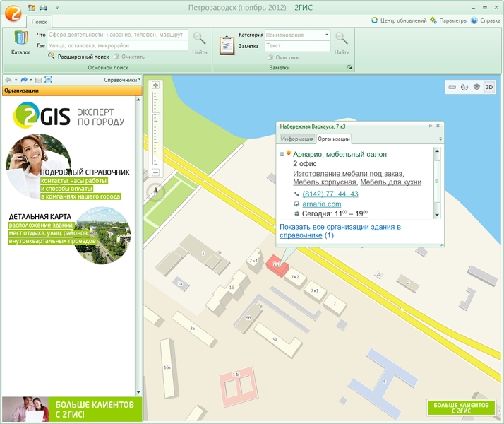
Task: Click the ruler measurement tool on map
Action: tap(452, 87)
